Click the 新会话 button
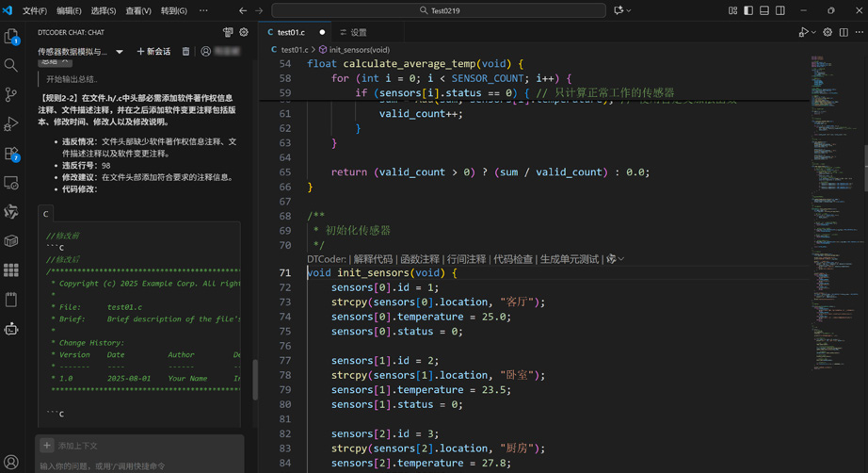Image resolution: width=868 pixels, height=473 pixels. tap(153, 52)
